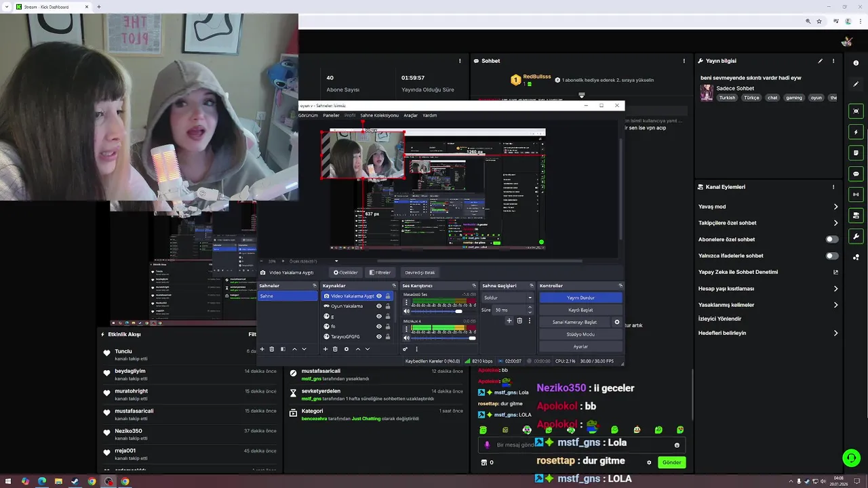Open lightning bolt icon in Kick sidebar
Viewport: 868px width, 488px height.
[856, 132]
